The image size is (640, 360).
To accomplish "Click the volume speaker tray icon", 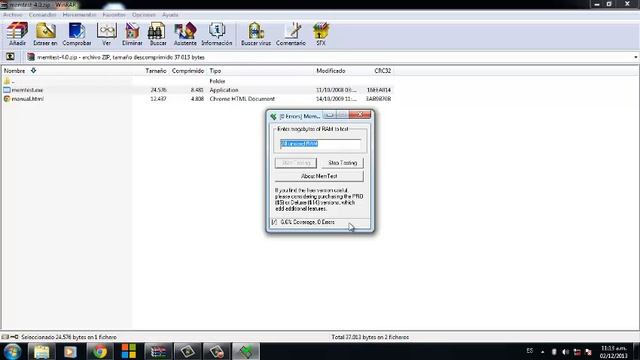I will [565, 351].
